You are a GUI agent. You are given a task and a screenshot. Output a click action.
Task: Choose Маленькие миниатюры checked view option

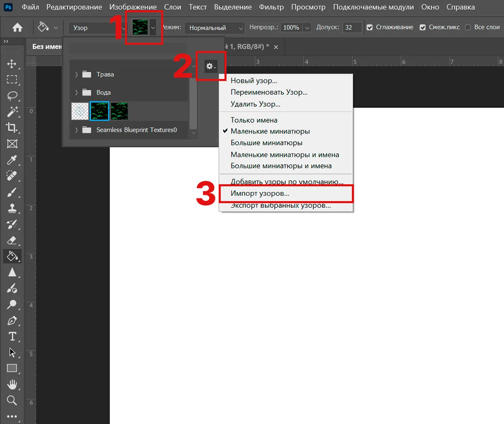270,131
